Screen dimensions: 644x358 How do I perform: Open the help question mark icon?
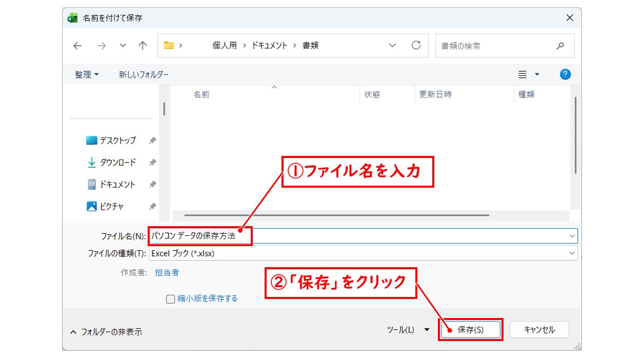click(x=565, y=74)
